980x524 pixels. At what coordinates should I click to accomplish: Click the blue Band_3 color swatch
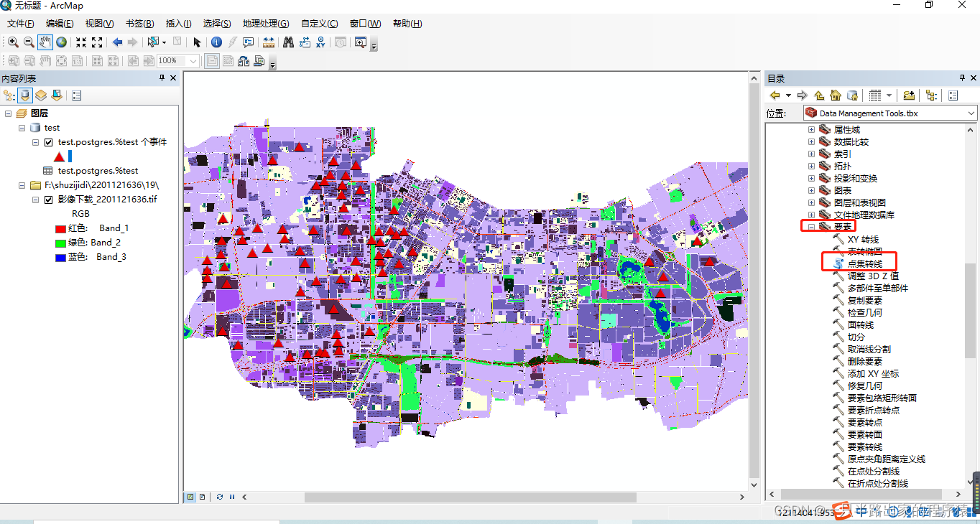tap(60, 257)
